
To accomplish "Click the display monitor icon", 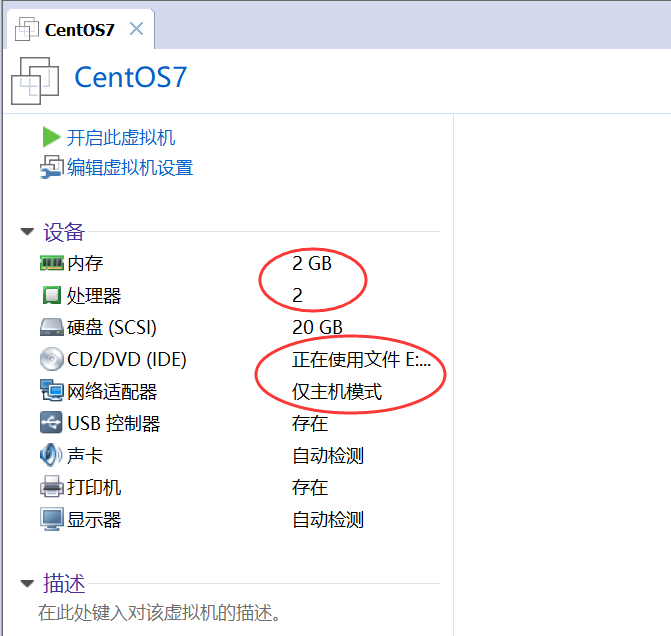I will tap(52, 519).
